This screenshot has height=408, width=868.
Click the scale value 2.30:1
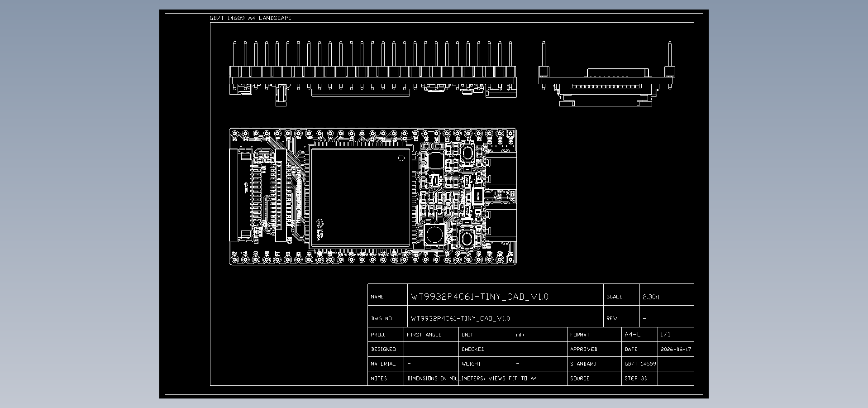[651, 297]
